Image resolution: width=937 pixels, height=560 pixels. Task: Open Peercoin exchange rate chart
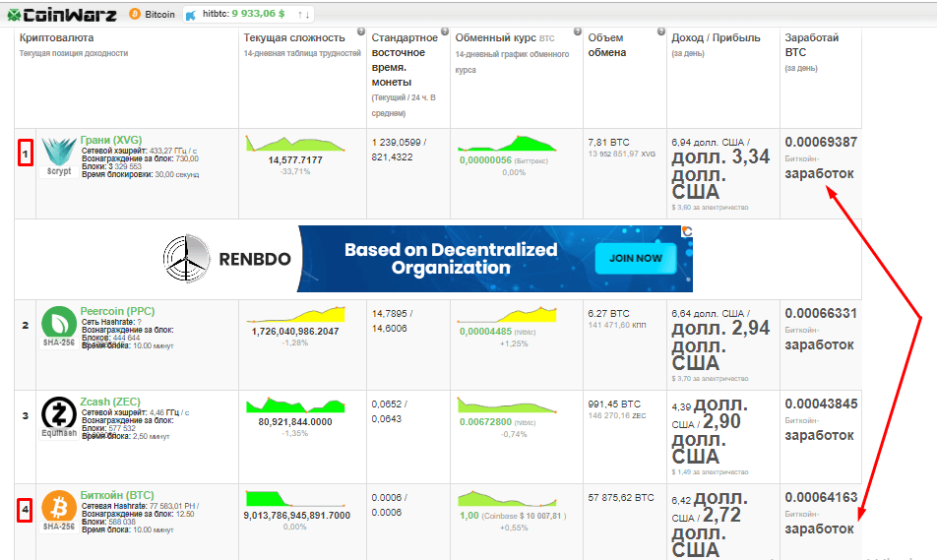(507, 314)
